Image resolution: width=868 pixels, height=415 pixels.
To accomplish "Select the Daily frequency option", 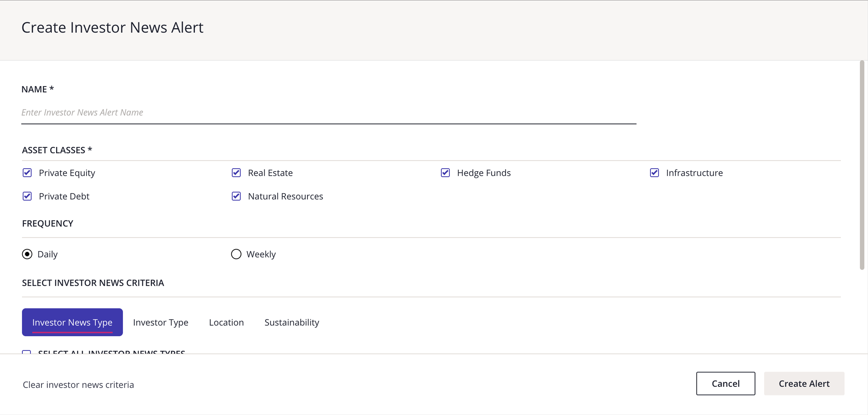I will [x=27, y=254].
